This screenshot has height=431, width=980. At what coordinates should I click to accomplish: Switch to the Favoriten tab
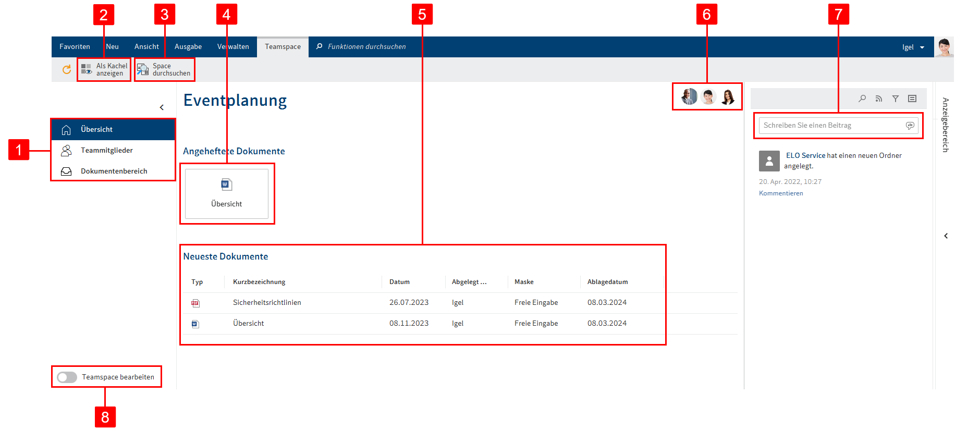tap(75, 47)
